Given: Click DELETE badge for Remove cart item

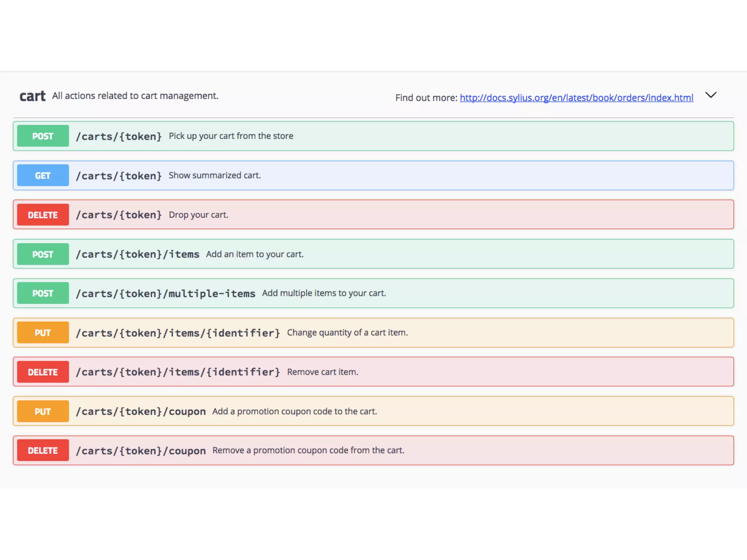Looking at the screenshot, I should click(43, 372).
